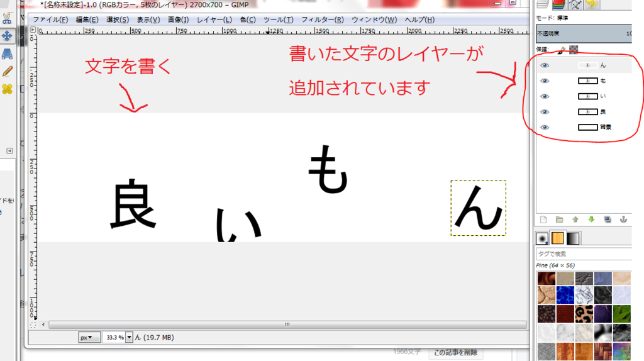Select the Pencil tool
Image resolution: width=644 pixels, height=361 pixels.
7,72
